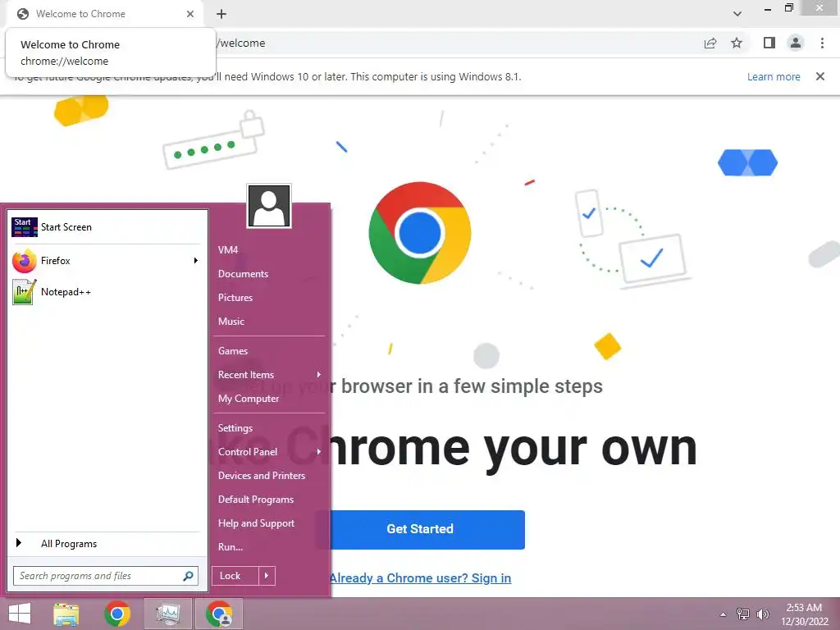Image resolution: width=840 pixels, height=630 pixels.
Task: Switch to active Chrome taskbar window
Action: tap(219, 614)
